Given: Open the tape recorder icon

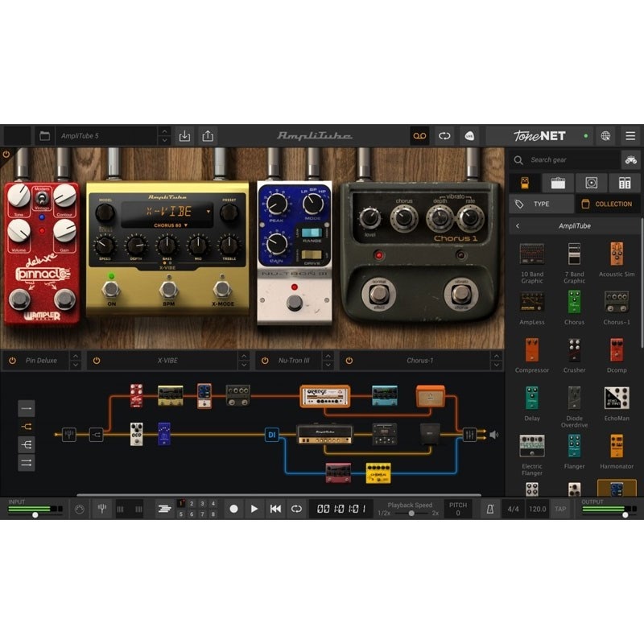Looking at the screenshot, I should pos(419,136).
